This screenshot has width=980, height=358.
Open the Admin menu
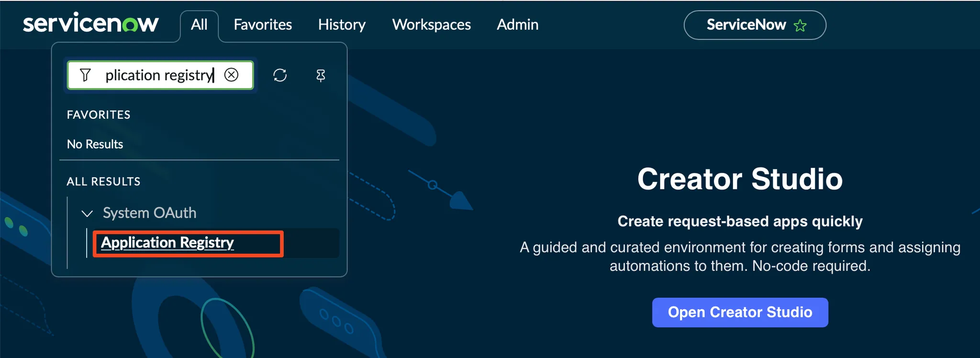(518, 24)
